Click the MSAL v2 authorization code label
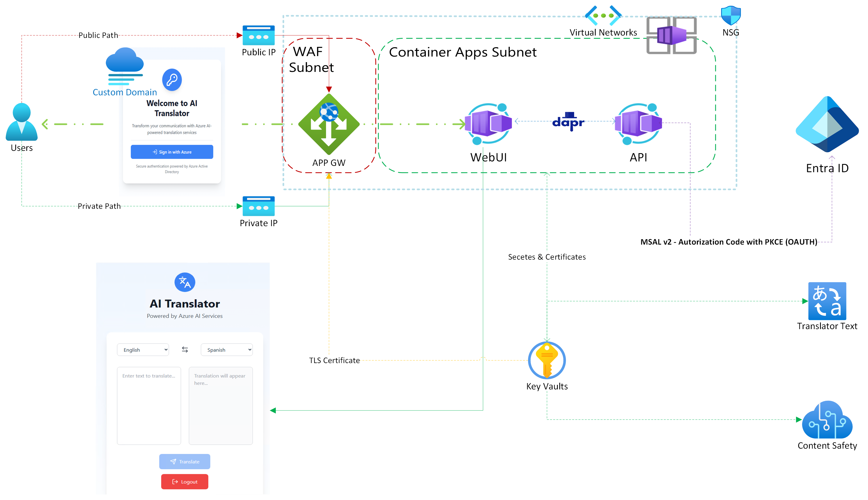This screenshot has width=868, height=500. point(728,242)
